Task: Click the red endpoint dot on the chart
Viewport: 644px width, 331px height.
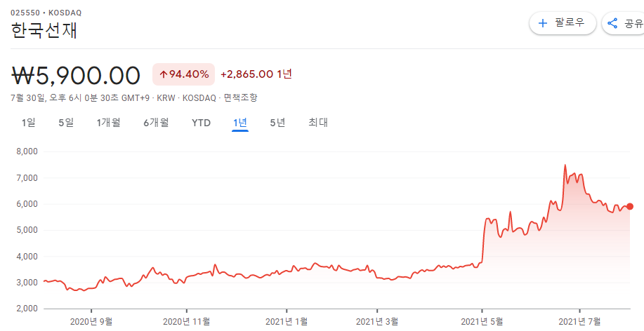Action: point(630,206)
